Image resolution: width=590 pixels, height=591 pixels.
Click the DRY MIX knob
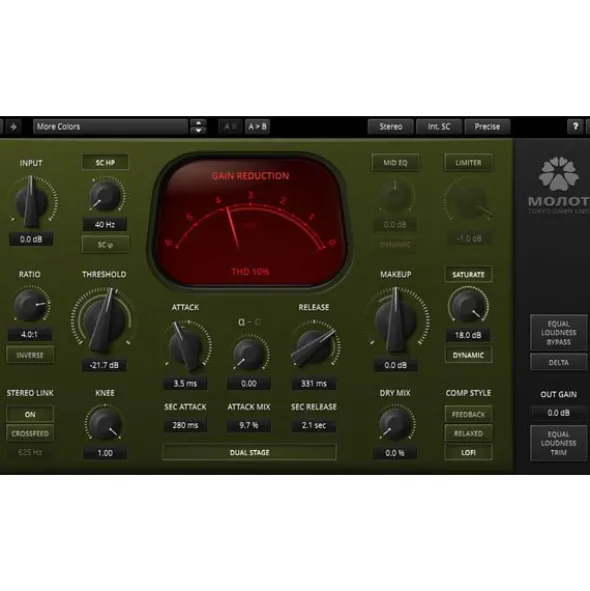395,423
